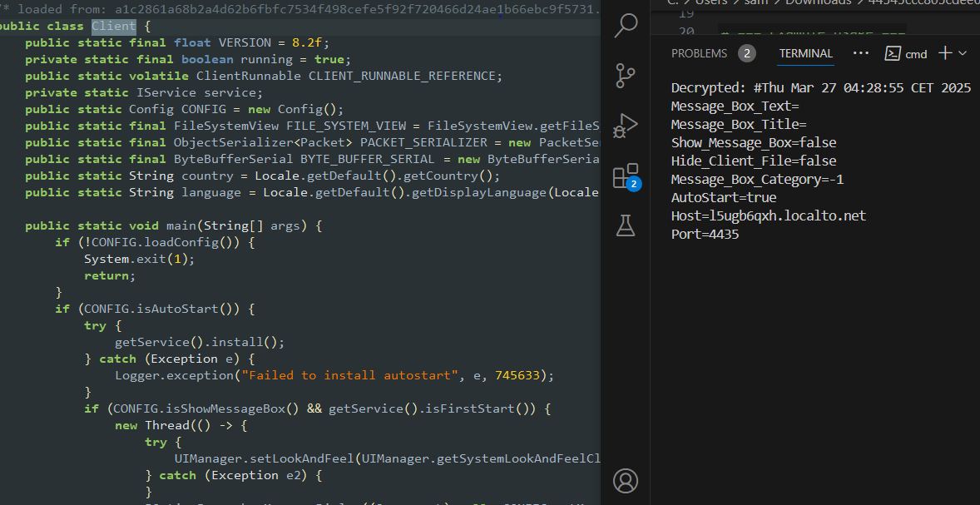Image resolution: width=980 pixels, height=505 pixels.
Task: Create a new terminal with plus
Action: 946,53
